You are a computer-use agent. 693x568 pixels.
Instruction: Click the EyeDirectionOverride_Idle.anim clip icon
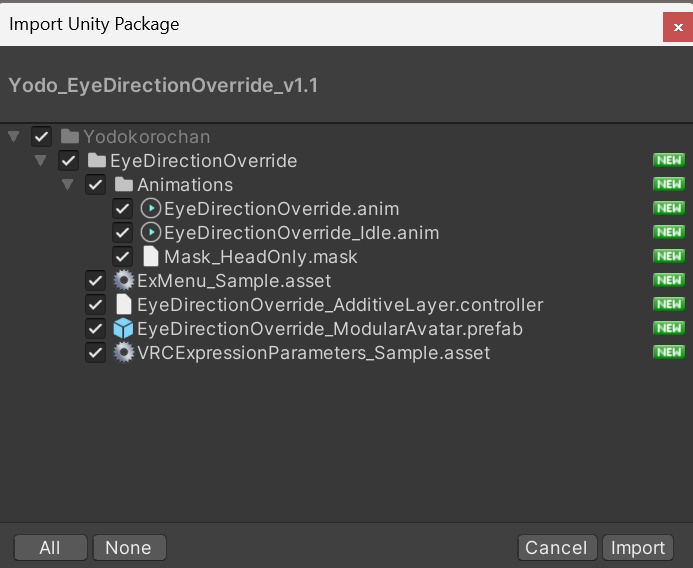click(151, 233)
